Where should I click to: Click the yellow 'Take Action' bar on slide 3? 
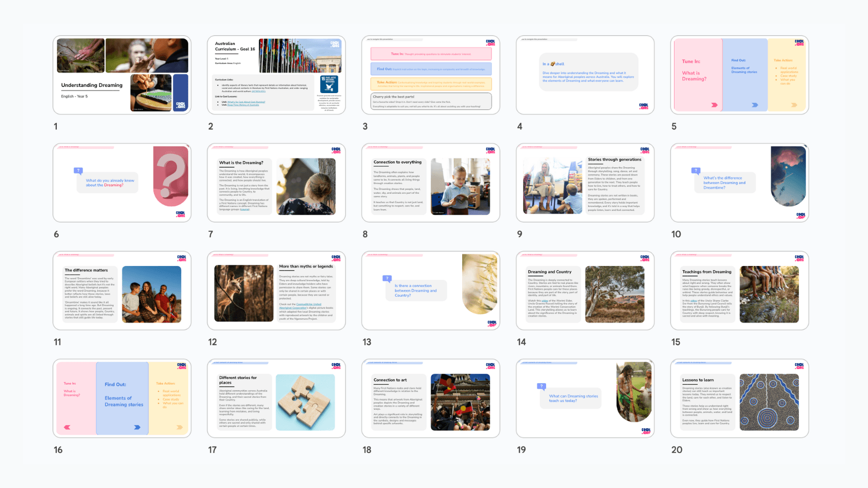(431, 83)
